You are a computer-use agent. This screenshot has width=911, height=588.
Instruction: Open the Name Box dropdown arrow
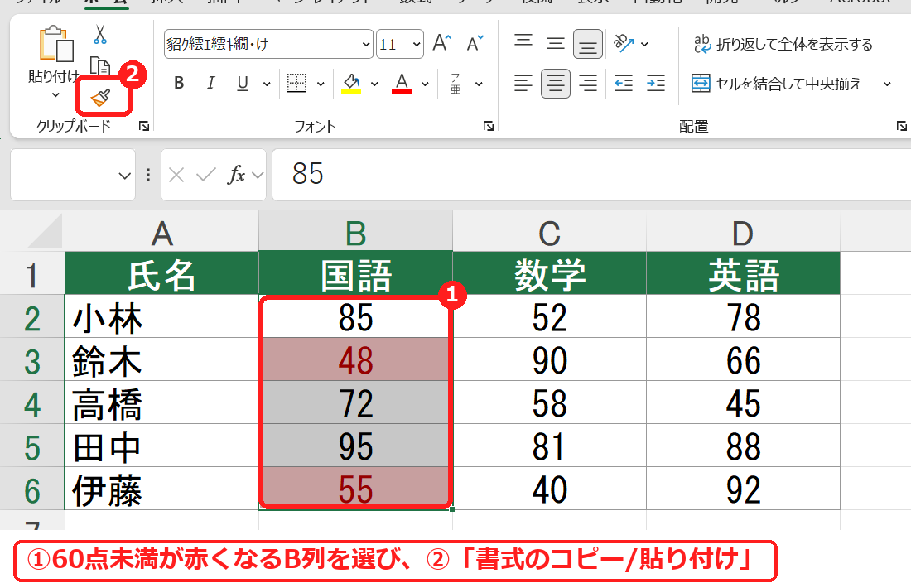(124, 175)
